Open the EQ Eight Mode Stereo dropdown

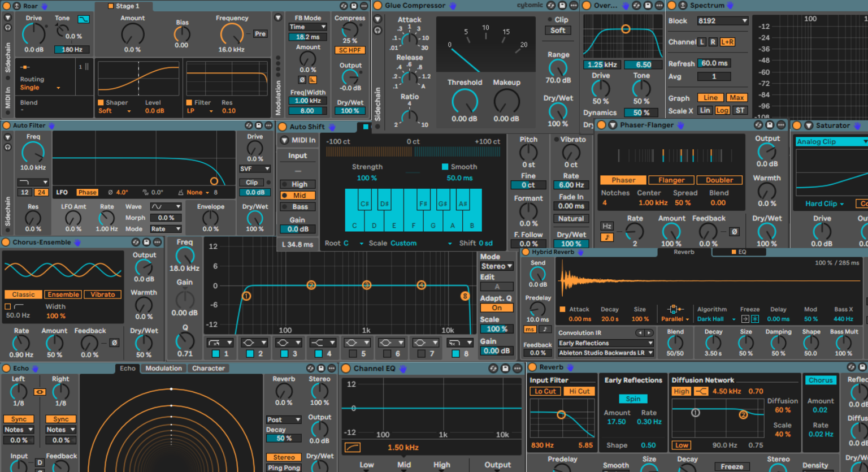pyautogui.click(x=497, y=266)
